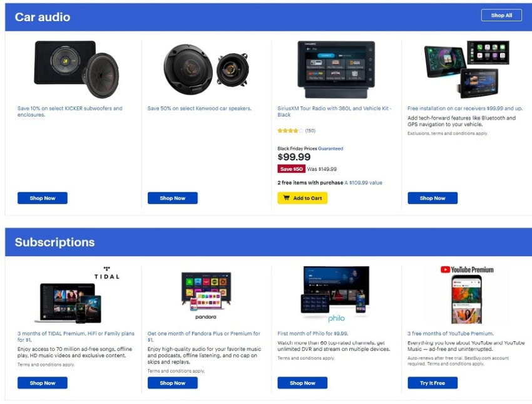
Task: Click Shop Now under the Philo offer
Action: pyautogui.click(x=302, y=383)
